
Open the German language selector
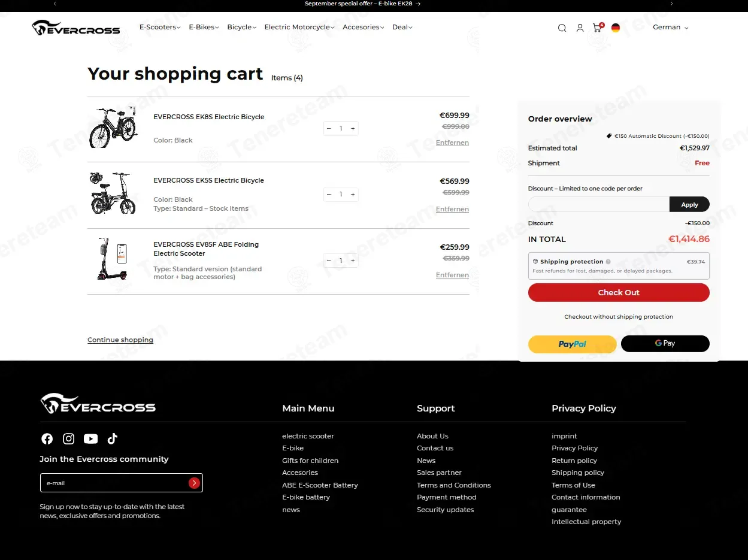tap(670, 28)
